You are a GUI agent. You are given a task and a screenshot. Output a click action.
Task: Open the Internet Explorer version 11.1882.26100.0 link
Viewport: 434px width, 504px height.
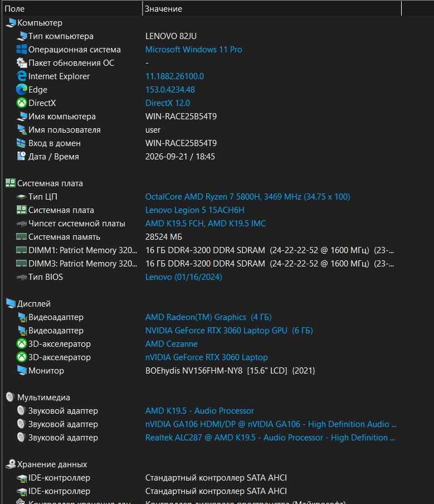[x=174, y=76]
